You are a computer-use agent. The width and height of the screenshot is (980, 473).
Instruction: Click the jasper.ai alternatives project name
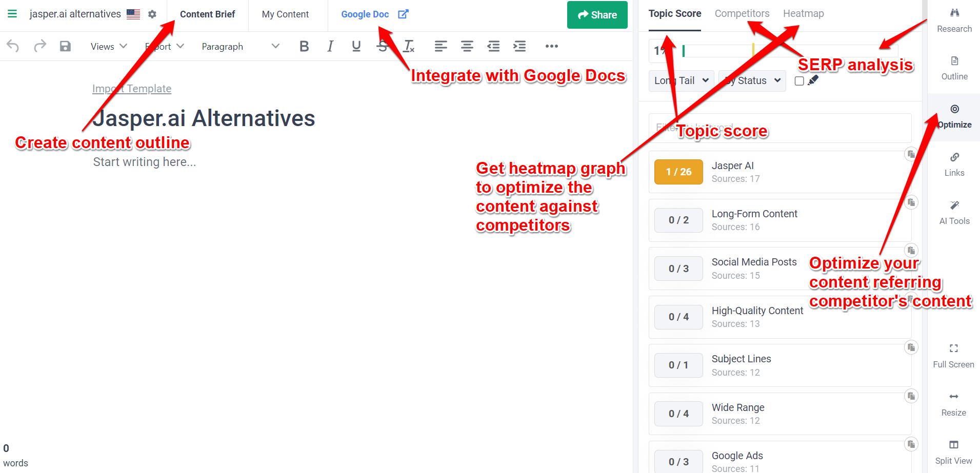75,14
